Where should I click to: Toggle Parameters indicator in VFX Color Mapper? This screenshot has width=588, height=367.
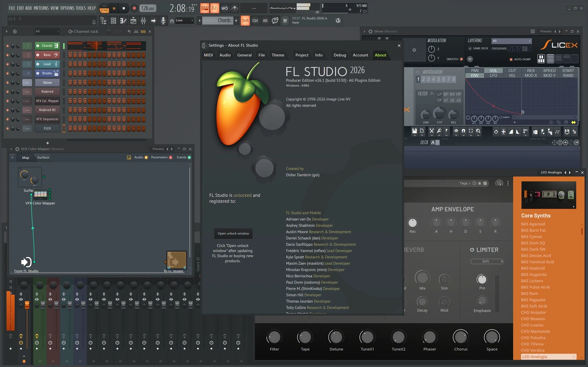[171, 157]
